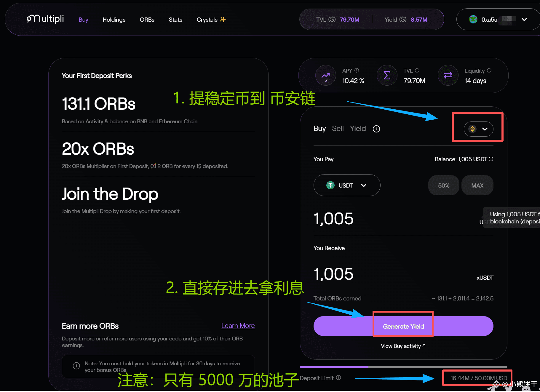Click the BNB chain logo icon
Image resolution: width=540 pixels, height=392 pixels.
click(472, 129)
